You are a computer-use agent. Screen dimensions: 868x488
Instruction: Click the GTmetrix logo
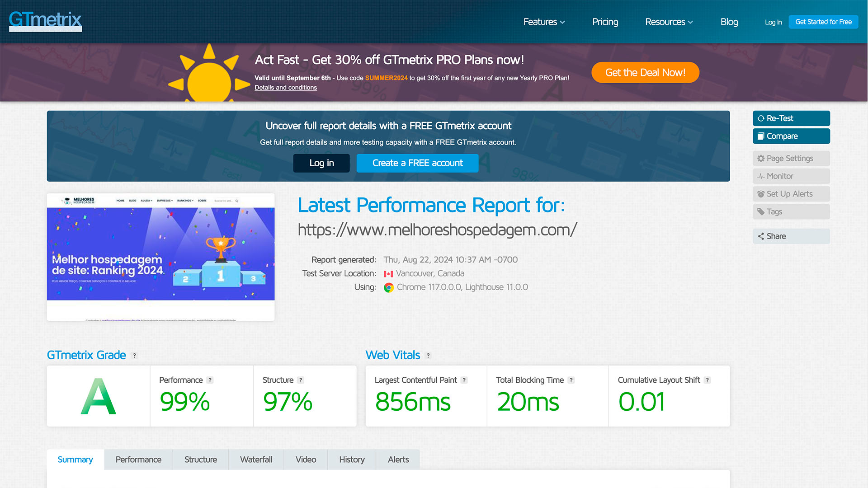[x=45, y=21]
